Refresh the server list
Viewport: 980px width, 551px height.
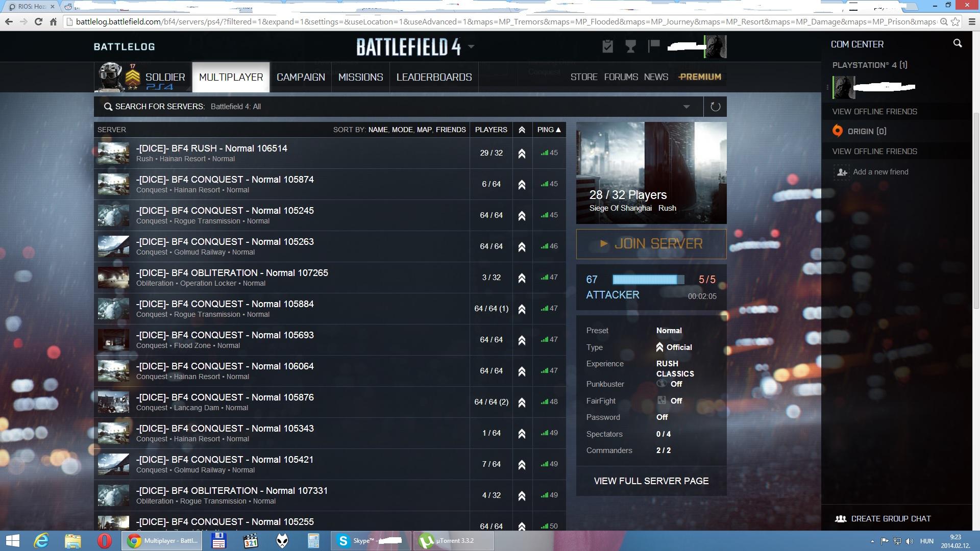coord(715,107)
